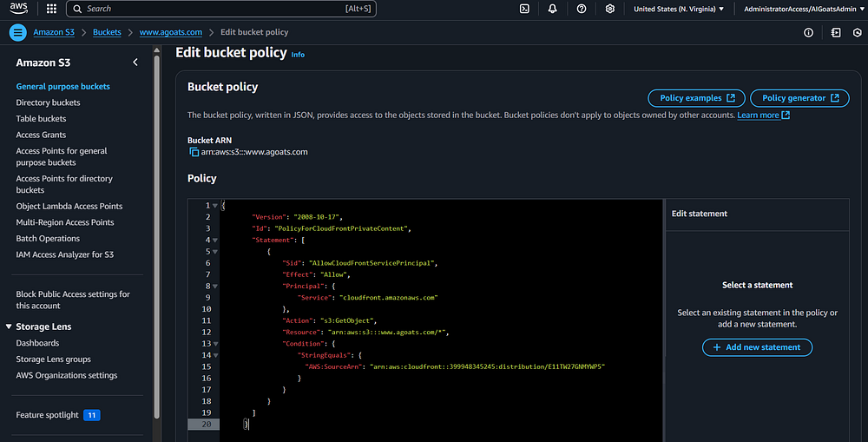Open the AWS services grid menu

(51, 9)
